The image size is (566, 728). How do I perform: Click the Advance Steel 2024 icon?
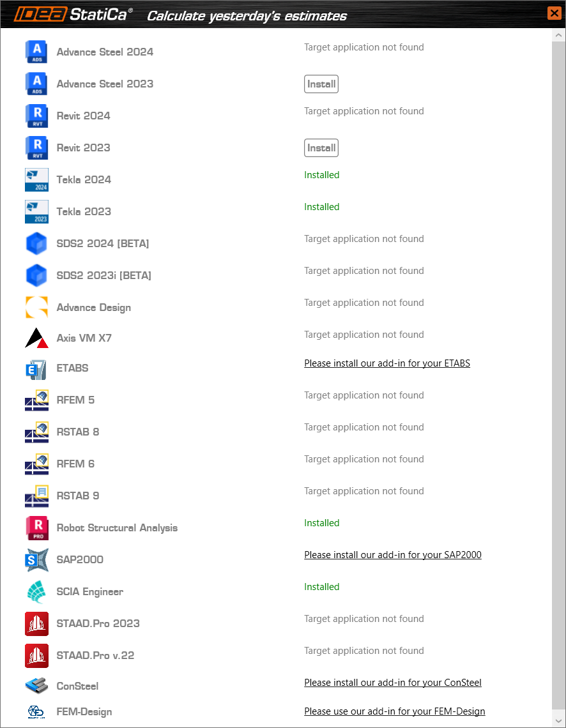click(36, 52)
